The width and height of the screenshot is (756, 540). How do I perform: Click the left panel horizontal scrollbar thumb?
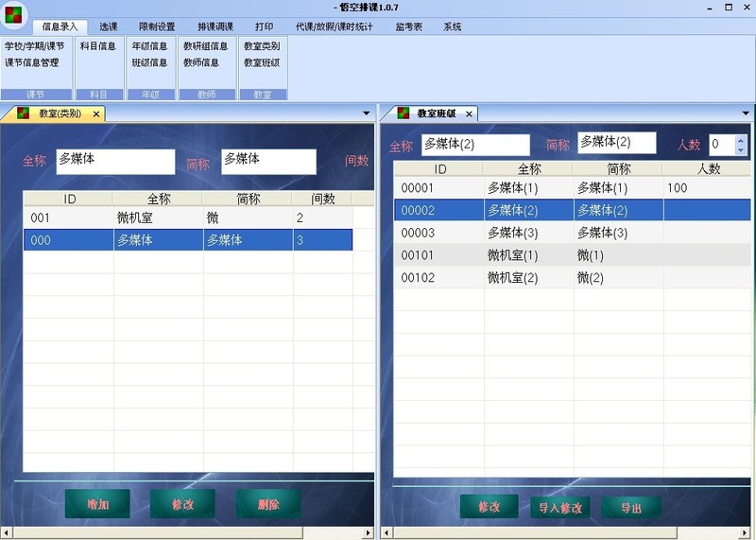point(157,533)
